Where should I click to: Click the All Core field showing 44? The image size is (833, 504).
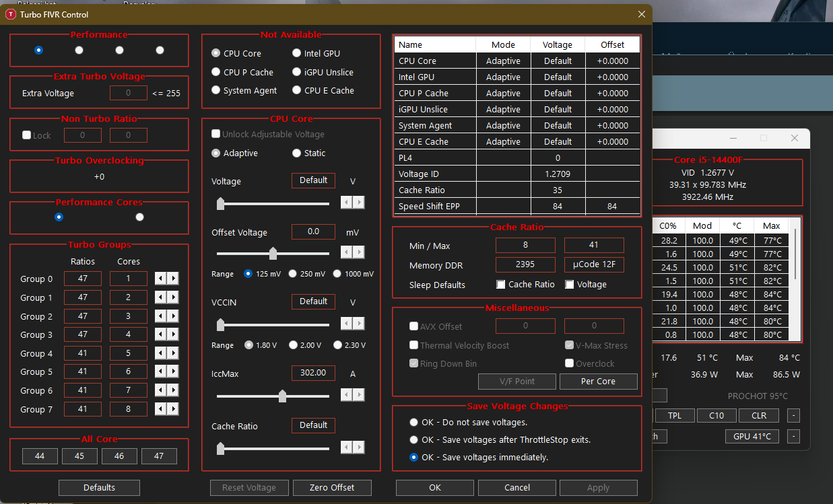pyautogui.click(x=40, y=456)
